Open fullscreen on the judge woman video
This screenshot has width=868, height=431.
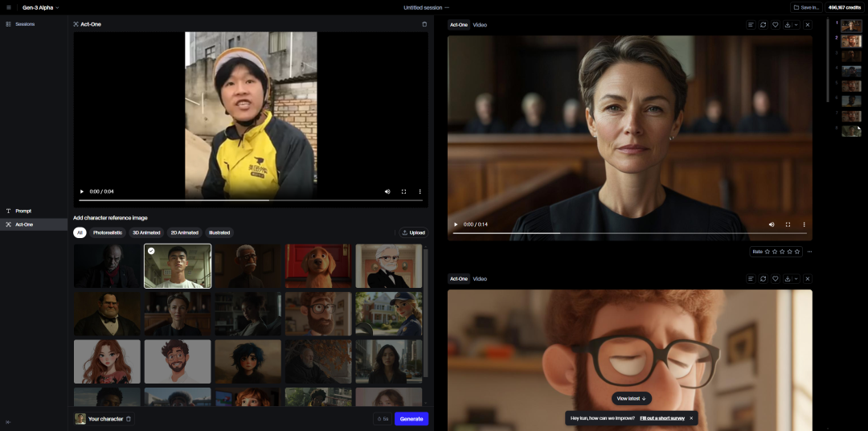click(788, 224)
